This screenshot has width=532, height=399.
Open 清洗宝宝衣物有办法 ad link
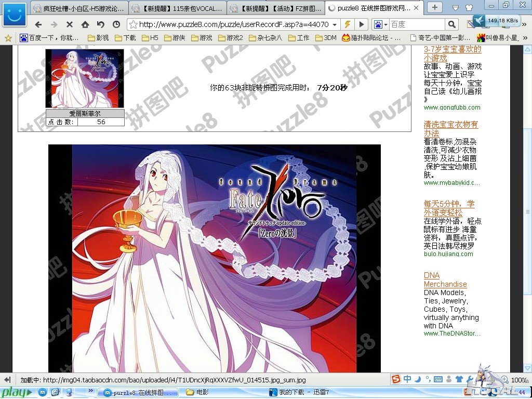coord(451,129)
